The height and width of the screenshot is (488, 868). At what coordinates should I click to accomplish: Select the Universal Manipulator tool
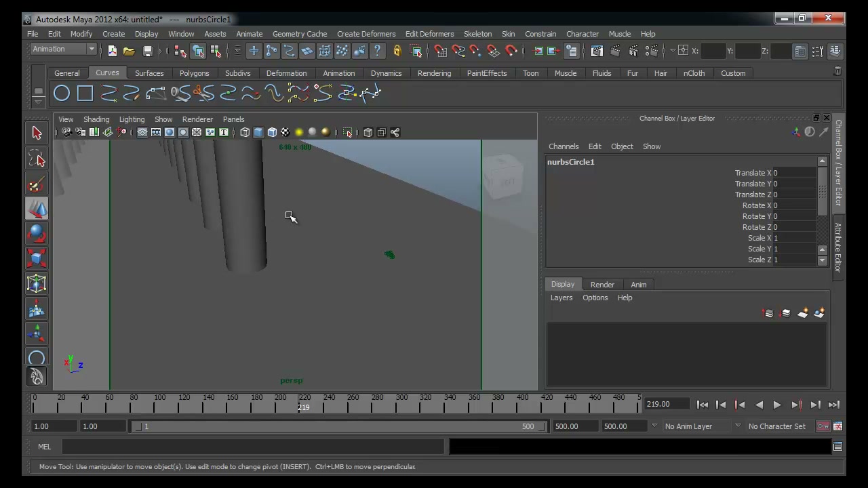(x=37, y=283)
